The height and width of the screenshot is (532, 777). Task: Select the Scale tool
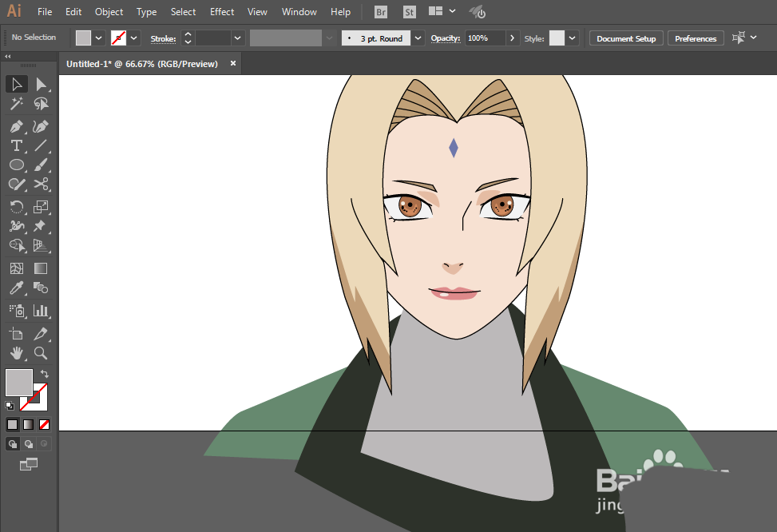tap(41, 207)
